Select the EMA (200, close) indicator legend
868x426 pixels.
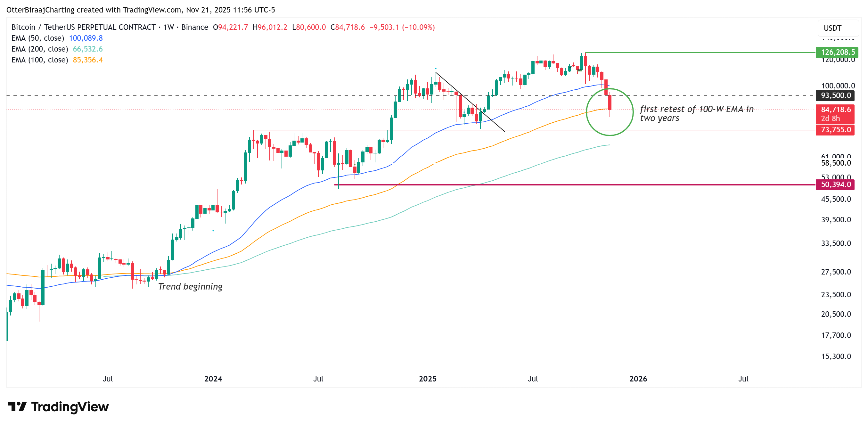(40, 49)
